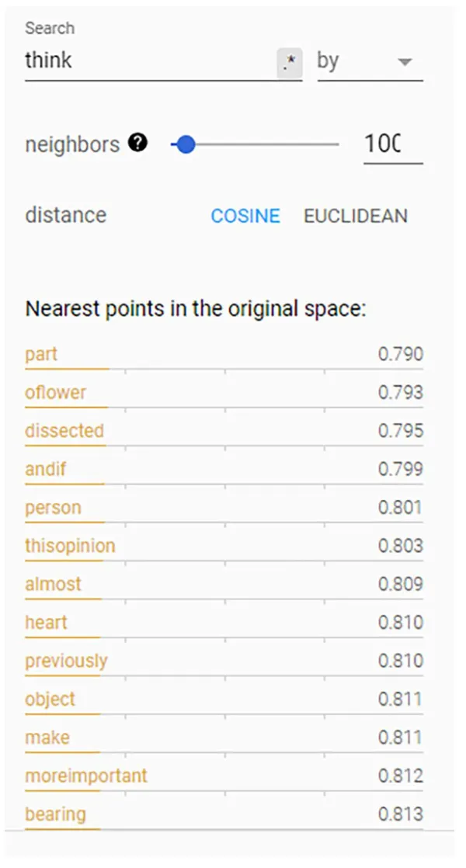Select the nearest point 'oflower'
The height and width of the screenshot is (868, 466).
[x=55, y=393]
